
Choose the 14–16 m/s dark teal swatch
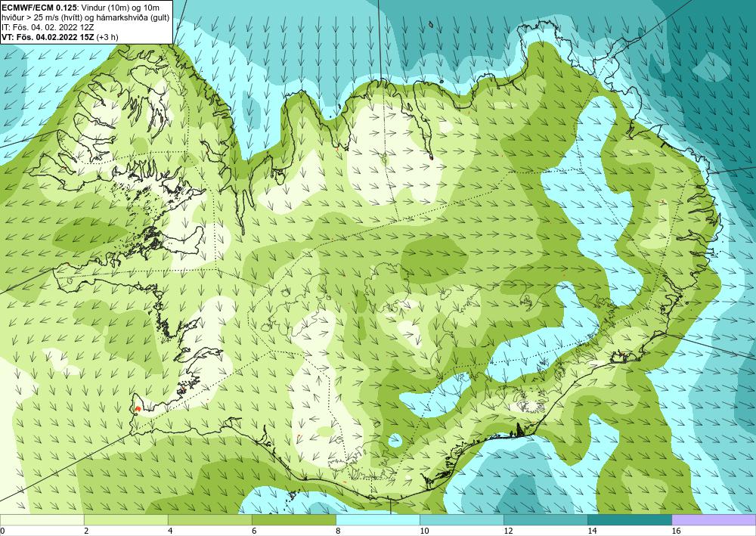[629, 519]
